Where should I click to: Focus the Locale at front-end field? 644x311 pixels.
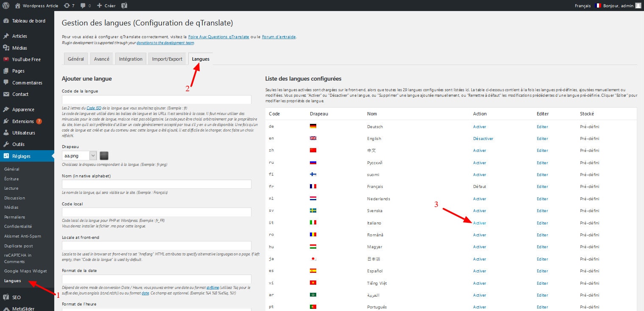coord(156,246)
